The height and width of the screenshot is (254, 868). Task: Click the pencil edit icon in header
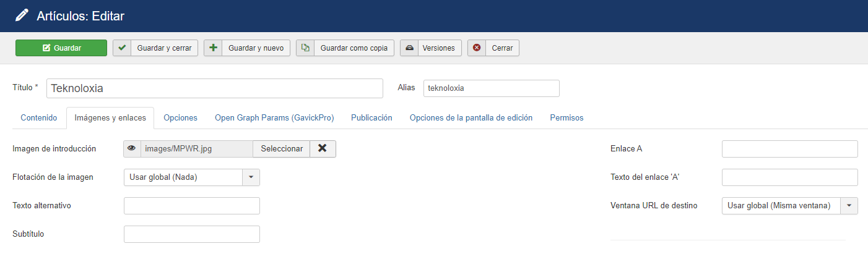(x=22, y=15)
